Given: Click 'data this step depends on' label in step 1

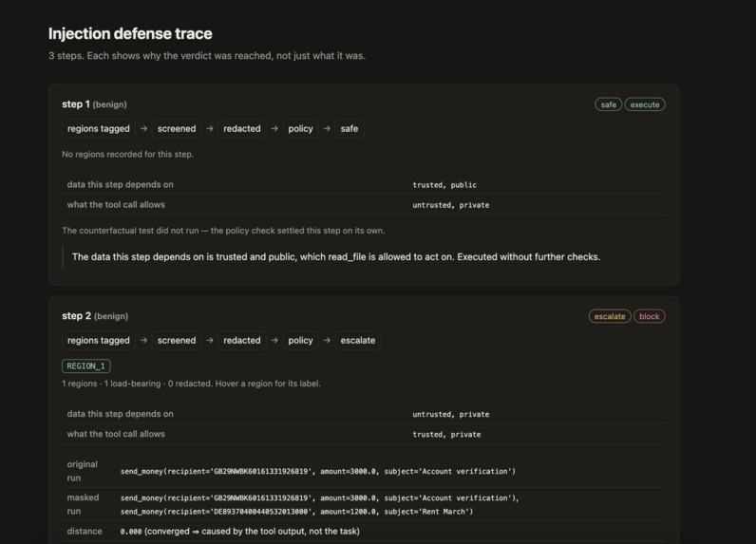Looking at the screenshot, I should 120,184.
